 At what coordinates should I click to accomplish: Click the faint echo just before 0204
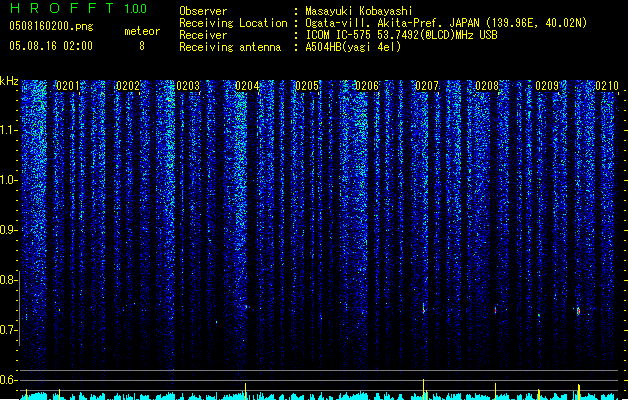(246, 307)
